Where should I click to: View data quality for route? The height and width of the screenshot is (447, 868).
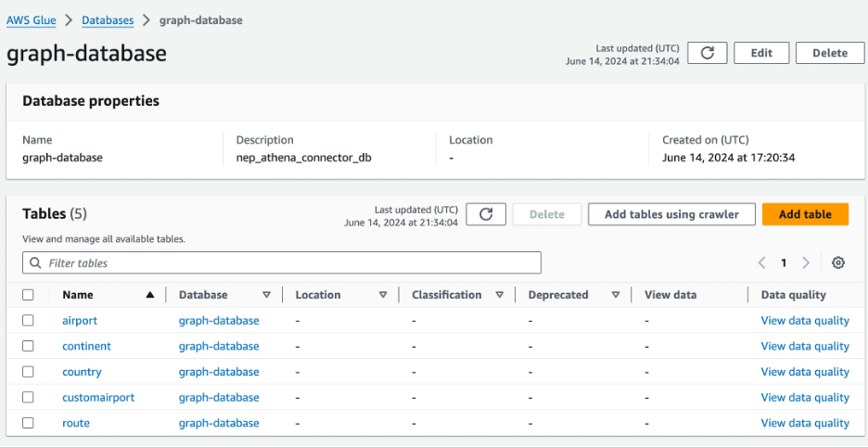805,423
